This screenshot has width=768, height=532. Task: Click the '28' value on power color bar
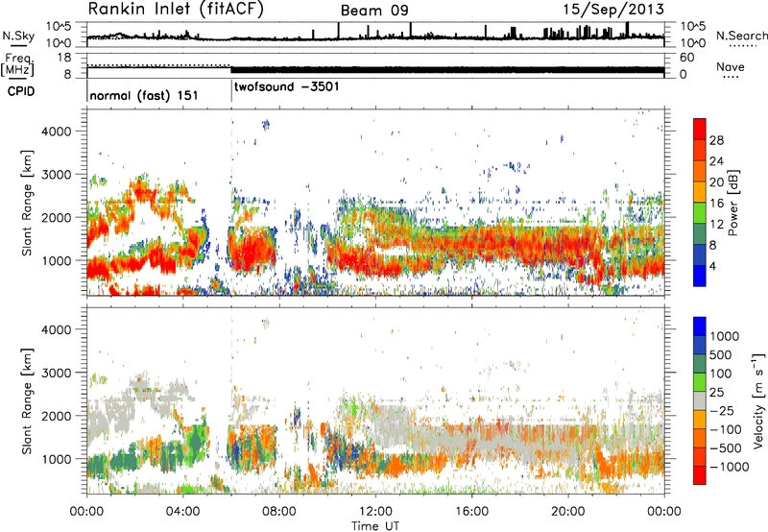pos(716,140)
